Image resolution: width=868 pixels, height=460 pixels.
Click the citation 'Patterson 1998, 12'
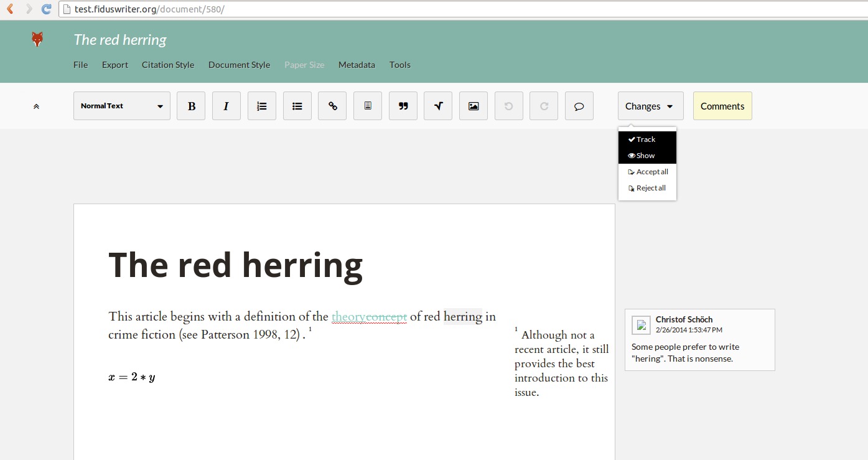pos(248,335)
